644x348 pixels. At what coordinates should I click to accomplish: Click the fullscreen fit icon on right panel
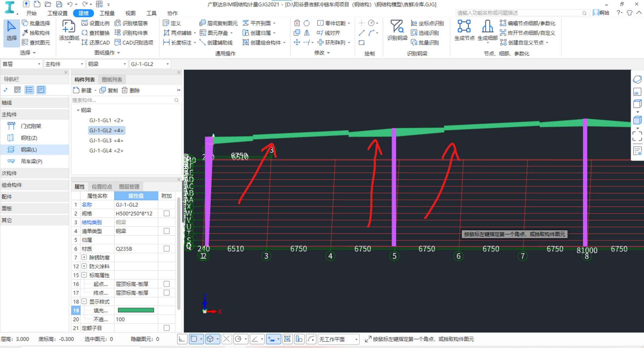pyautogui.click(x=637, y=136)
